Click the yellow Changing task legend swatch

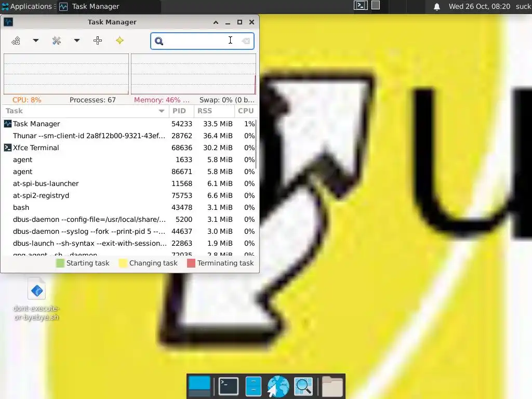click(123, 263)
